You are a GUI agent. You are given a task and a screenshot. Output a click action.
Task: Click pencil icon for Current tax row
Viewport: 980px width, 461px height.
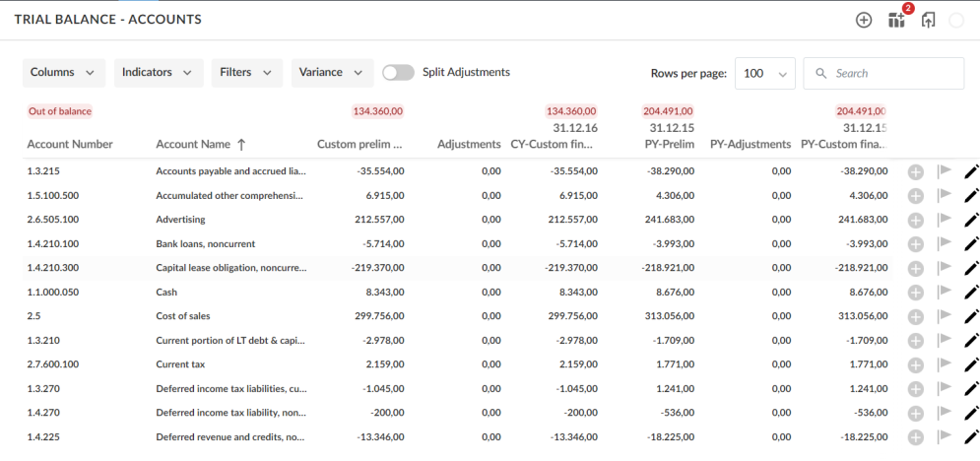click(971, 364)
